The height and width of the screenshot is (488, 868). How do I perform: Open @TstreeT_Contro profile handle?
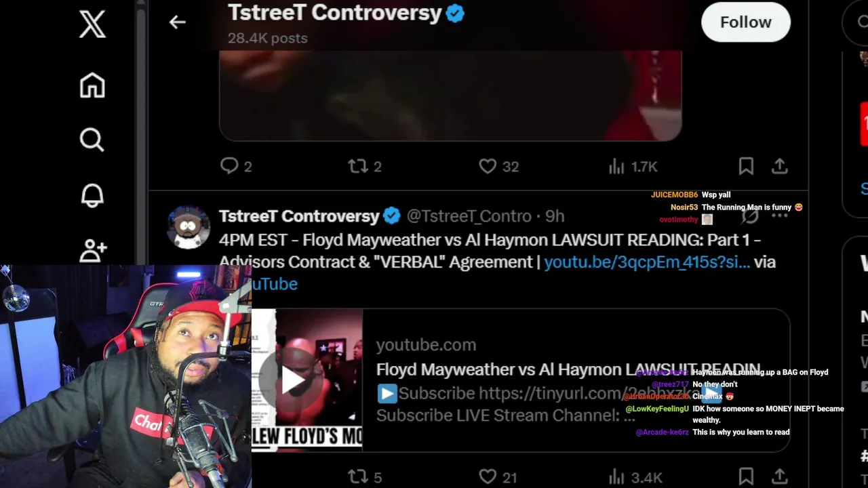pyautogui.click(x=469, y=216)
